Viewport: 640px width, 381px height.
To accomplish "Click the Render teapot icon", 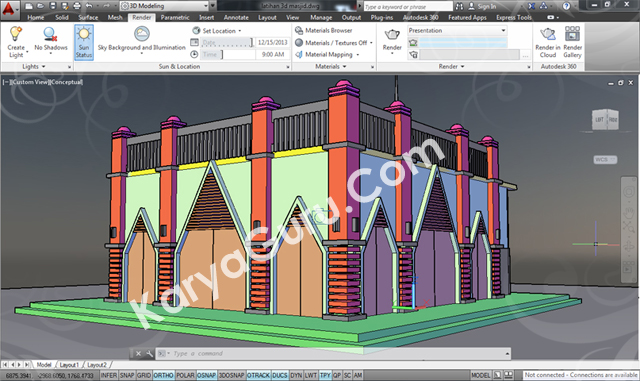I will coord(392,34).
